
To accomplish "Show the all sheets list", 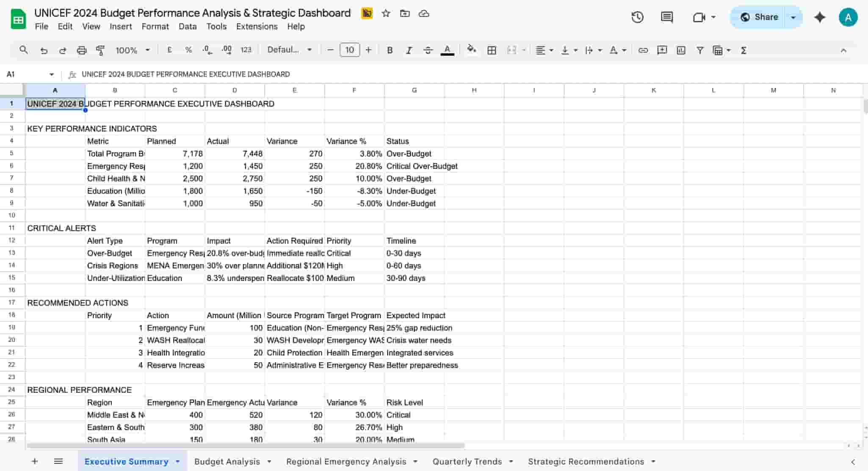I will (x=58, y=461).
